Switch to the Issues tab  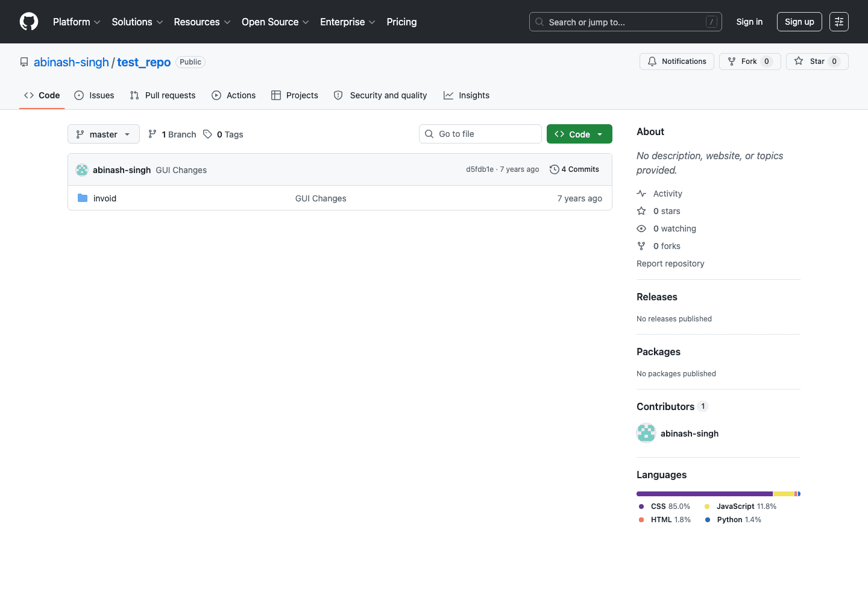click(x=94, y=95)
